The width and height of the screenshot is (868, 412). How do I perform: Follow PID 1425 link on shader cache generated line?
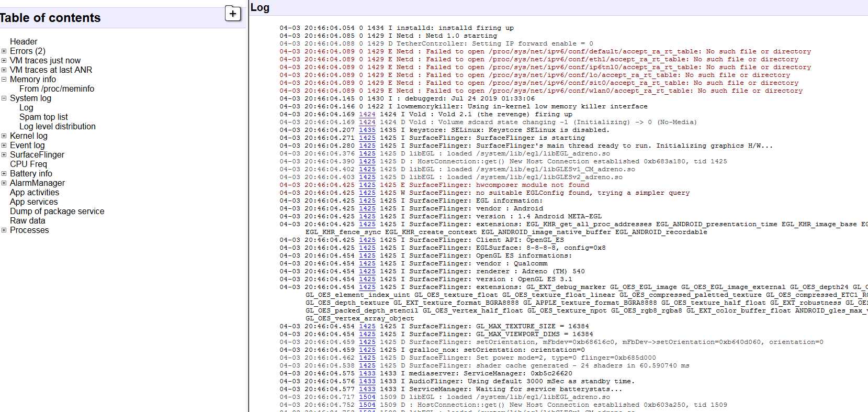tap(367, 365)
